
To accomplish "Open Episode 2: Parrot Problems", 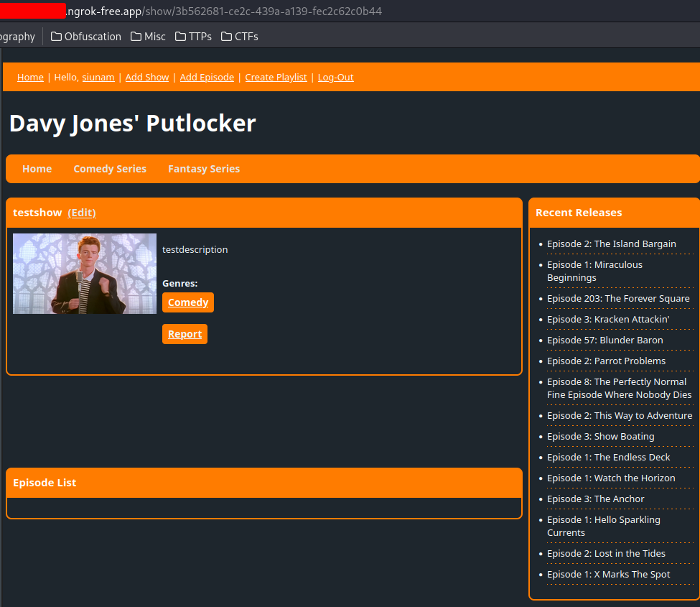I will coord(606,361).
